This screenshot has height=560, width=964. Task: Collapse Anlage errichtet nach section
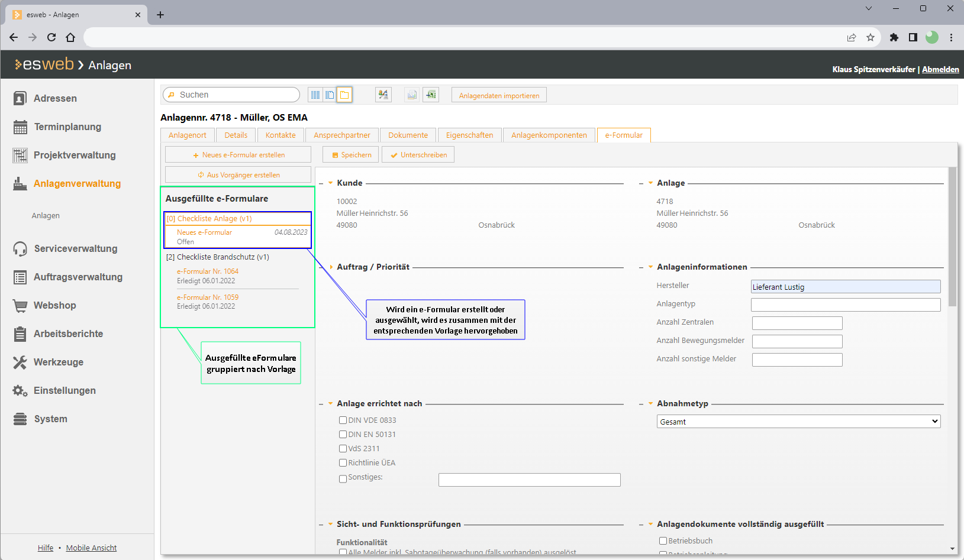point(330,403)
